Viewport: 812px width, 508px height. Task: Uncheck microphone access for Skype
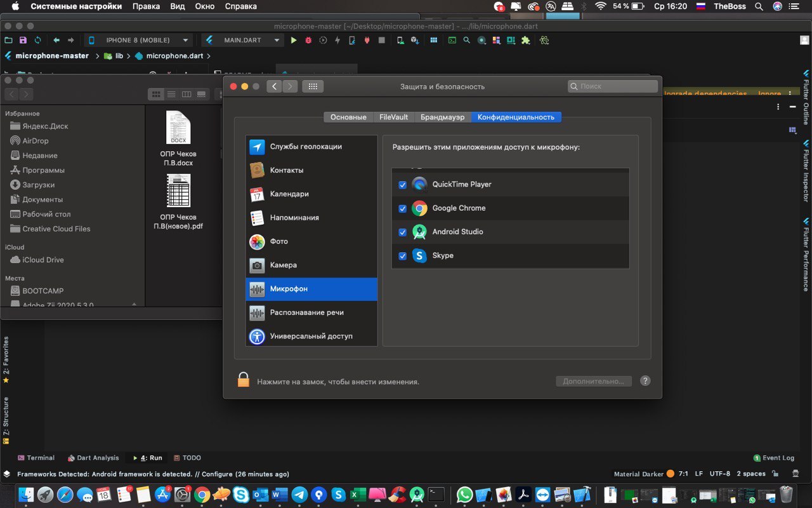[x=402, y=256]
